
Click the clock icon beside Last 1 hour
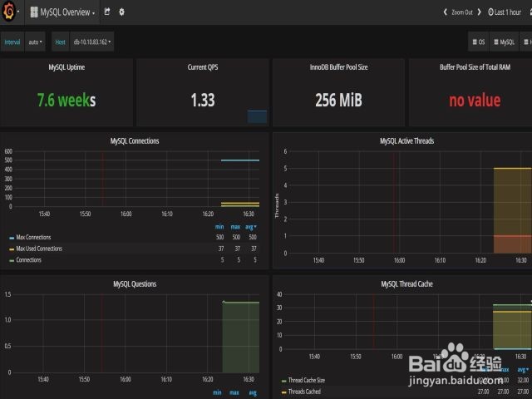tap(490, 12)
